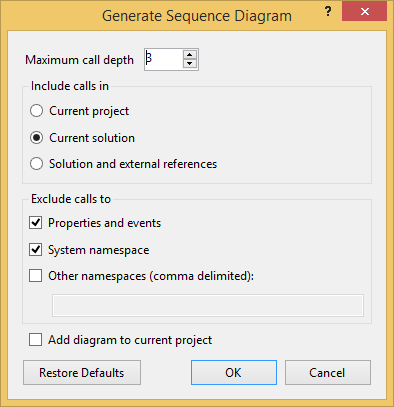The width and height of the screenshot is (394, 407).
Task: Close the Generate Sequence Diagram dialog
Action: point(364,12)
